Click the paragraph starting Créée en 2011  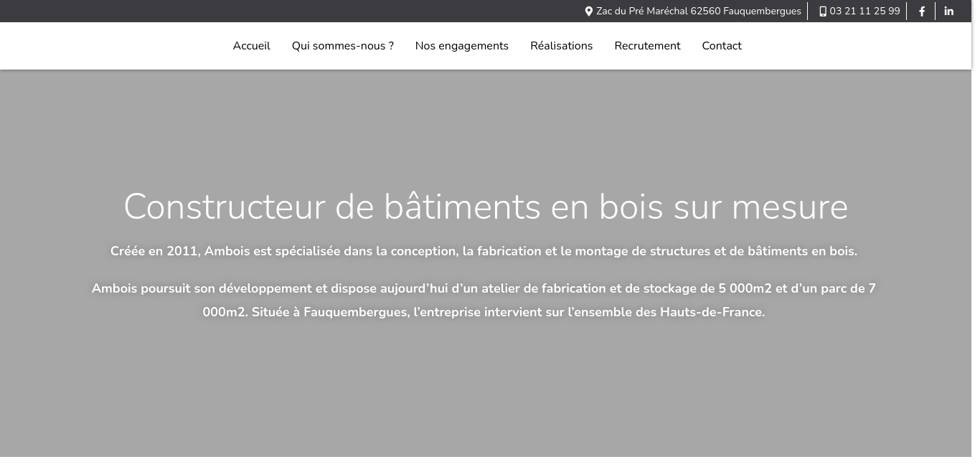pyautogui.click(x=484, y=251)
